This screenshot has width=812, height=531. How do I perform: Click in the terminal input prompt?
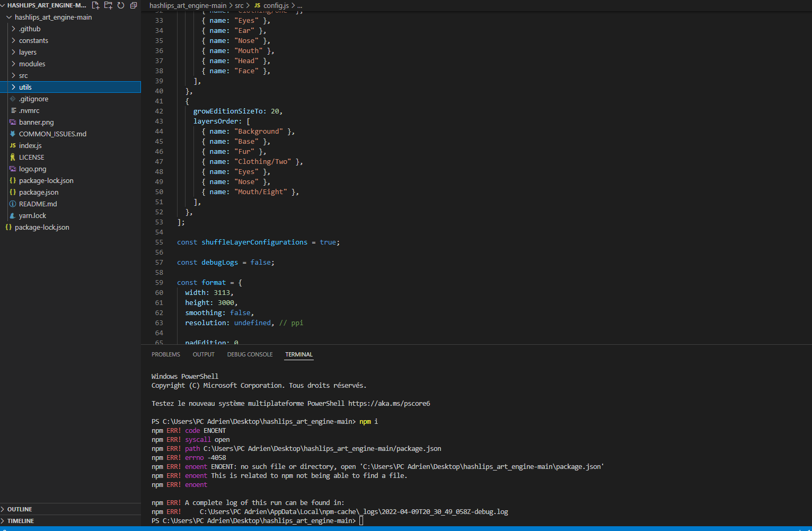[361, 520]
